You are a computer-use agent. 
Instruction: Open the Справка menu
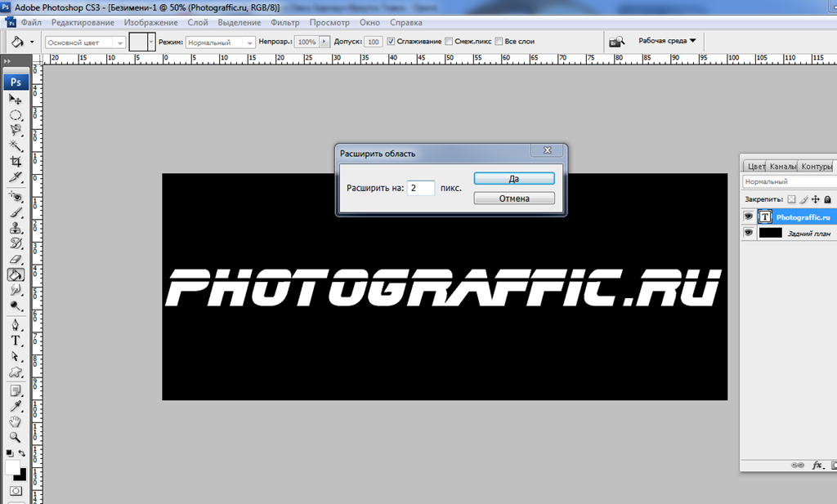point(405,22)
